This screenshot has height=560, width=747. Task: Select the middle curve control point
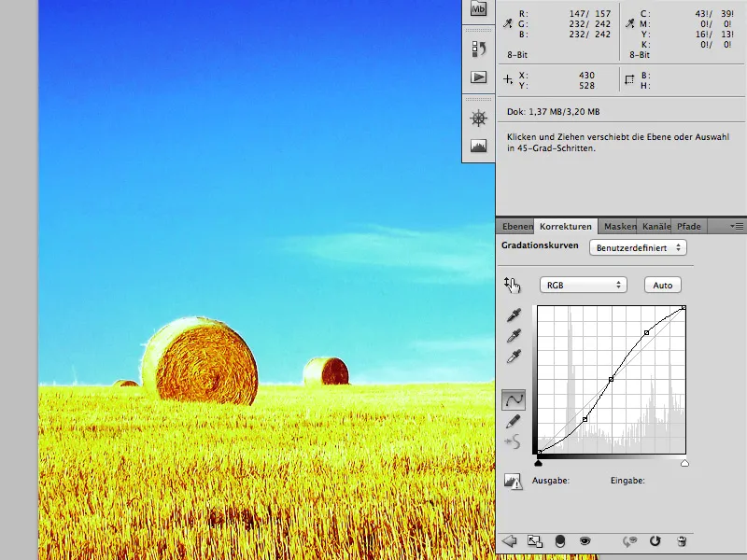pyautogui.click(x=611, y=379)
